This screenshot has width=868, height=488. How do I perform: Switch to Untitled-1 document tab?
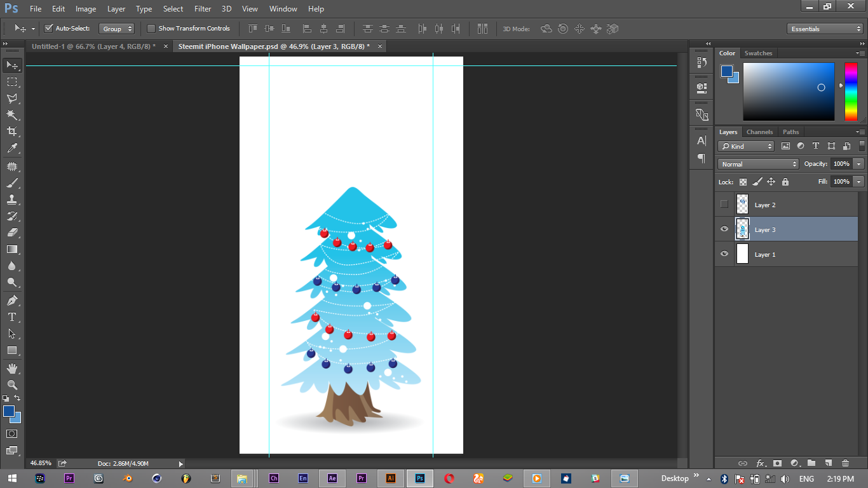[x=93, y=46]
